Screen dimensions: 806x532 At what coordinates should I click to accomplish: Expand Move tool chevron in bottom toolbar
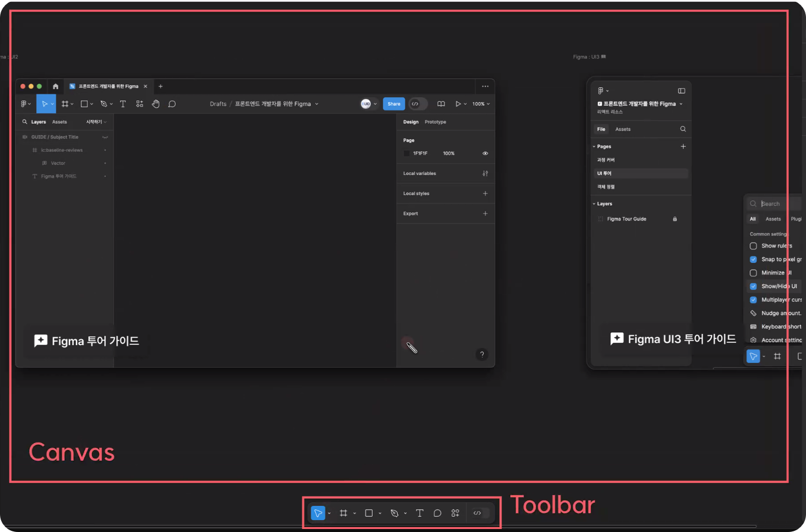tap(329, 514)
